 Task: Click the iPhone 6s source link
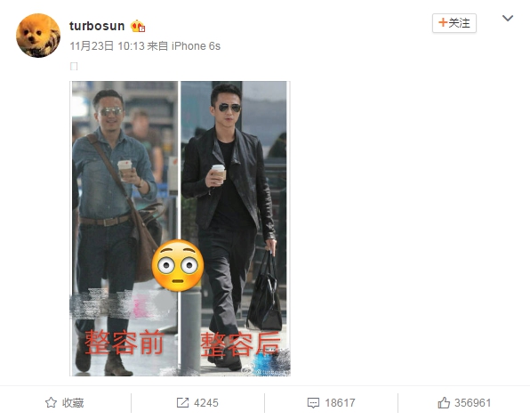click(196, 45)
